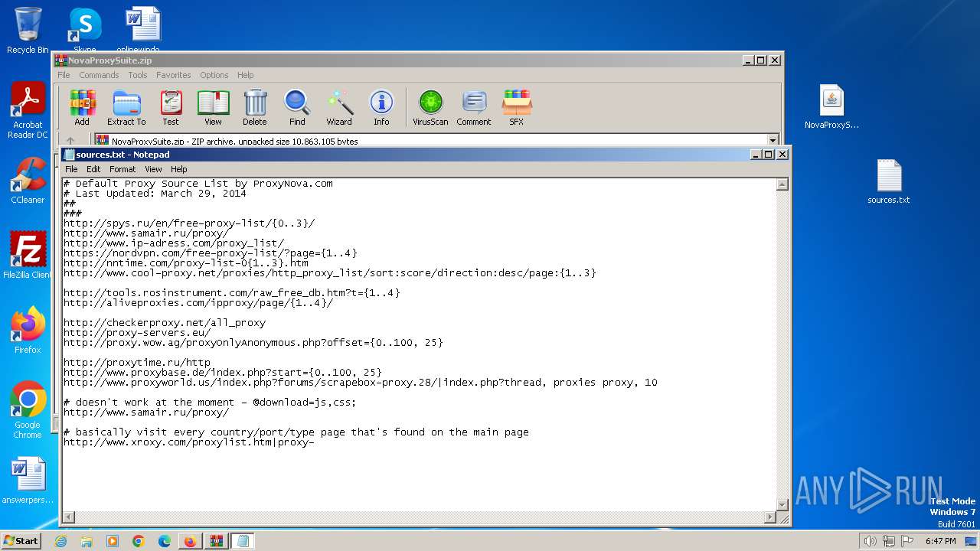Open the WinRAR Options menu
Viewport: 980px width, 551px height.
(214, 75)
